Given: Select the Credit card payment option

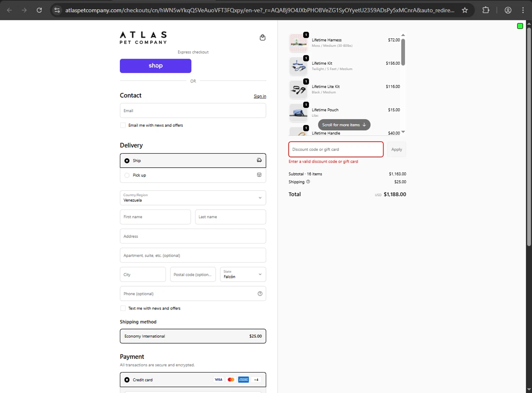Looking at the screenshot, I should pos(193,380).
